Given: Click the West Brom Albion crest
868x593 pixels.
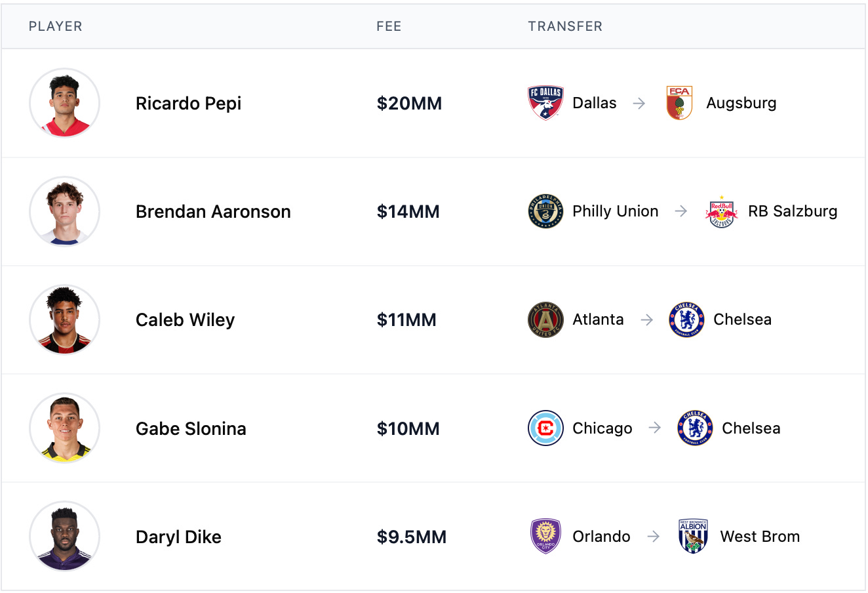Looking at the screenshot, I should [693, 537].
